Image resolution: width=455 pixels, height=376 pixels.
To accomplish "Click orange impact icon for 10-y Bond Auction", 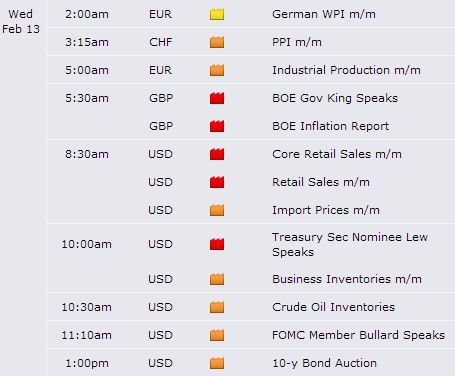I will point(217,363).
